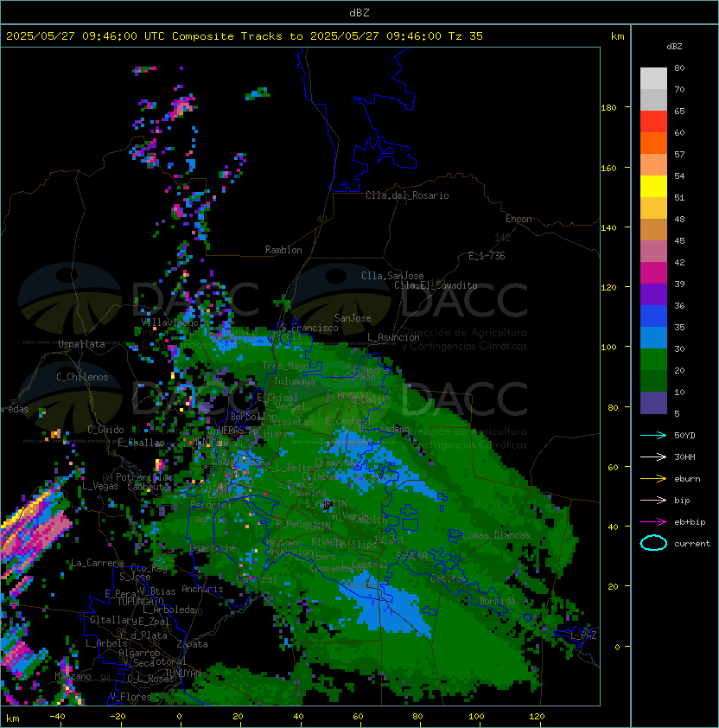Click the '50YD' legend label
Viewport: 719px width, 728px height.
pyautogui.click(x=684, y=436)
